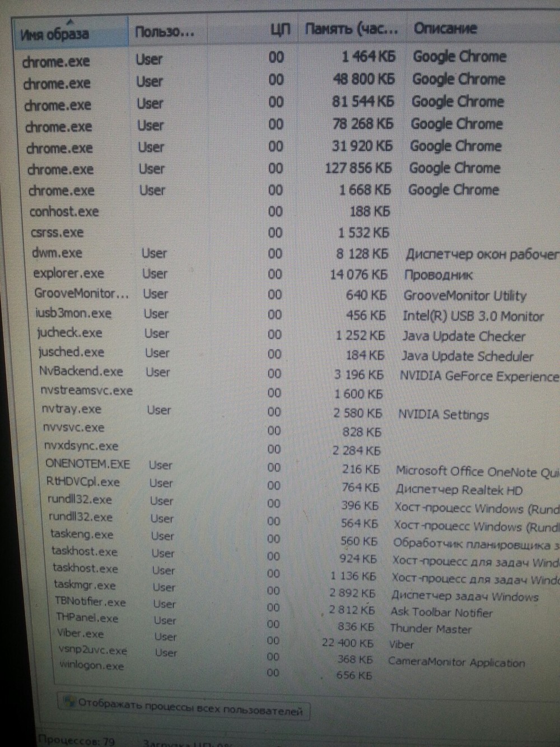Click the 8 128 КБ memory value
Screen dimensions: 560x747
[x=362, y=254]
